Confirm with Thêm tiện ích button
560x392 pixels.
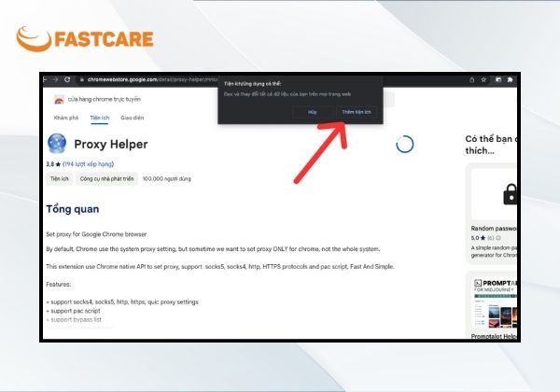pos(357,112)
